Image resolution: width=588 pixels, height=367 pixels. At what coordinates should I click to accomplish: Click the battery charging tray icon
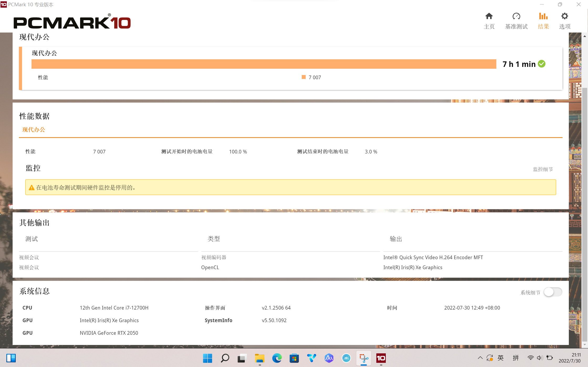[x=549, y=358]
